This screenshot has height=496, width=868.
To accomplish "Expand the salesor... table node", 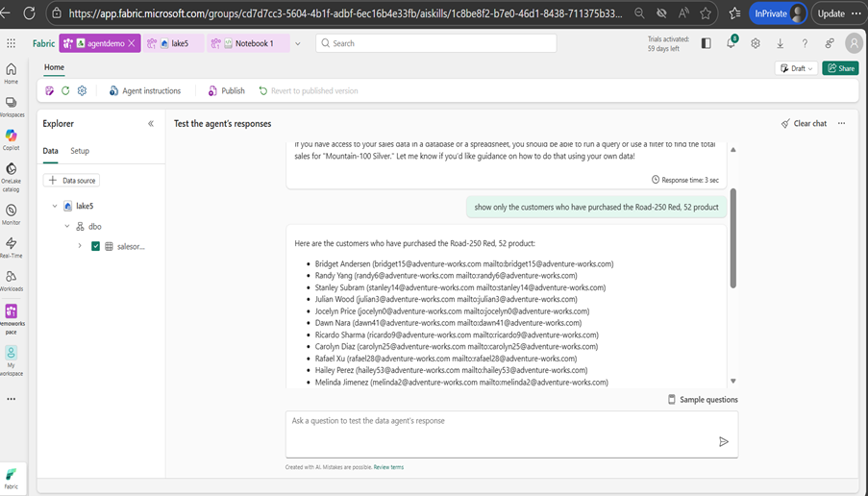I will pos(80,246).
